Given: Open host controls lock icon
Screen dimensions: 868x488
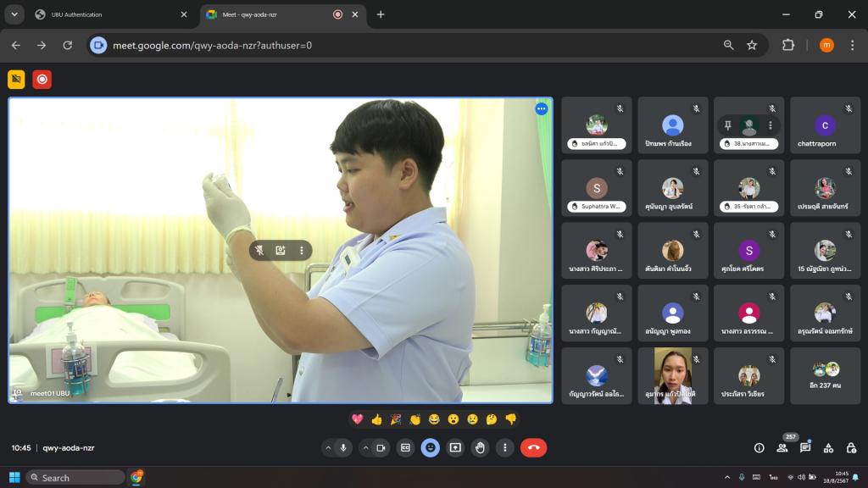Looking at the screenshot, I should 851,448.
